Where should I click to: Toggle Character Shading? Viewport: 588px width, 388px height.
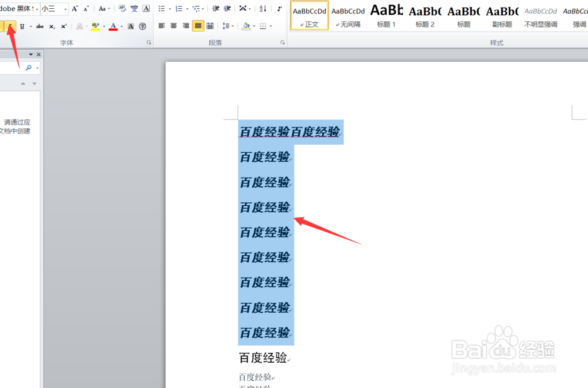click(131, 26)
